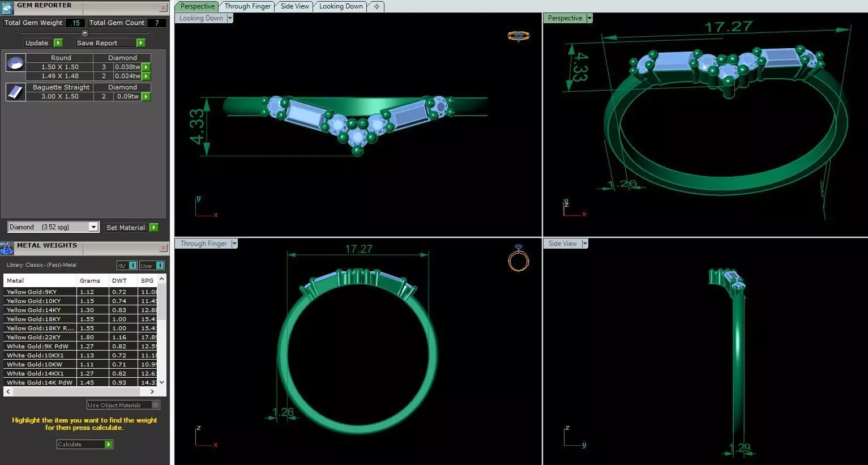Click the Metal Weights panel icon
The image size is (868, 465).
(6, 249)
